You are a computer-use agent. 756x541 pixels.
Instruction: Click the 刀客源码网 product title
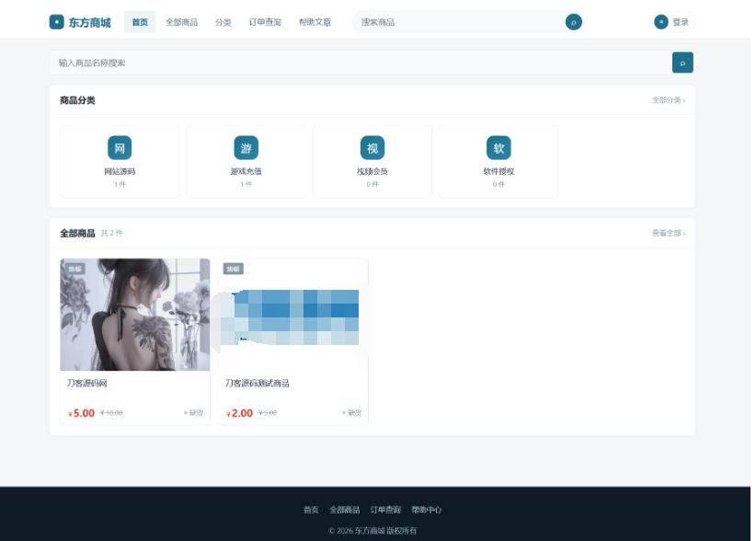[x=86, y=384]
